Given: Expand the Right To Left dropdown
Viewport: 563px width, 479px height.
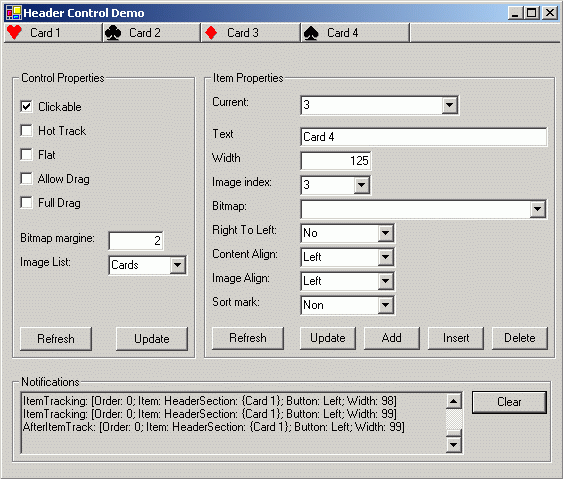Looking at the screenshot, I should (x=386, y=233).
